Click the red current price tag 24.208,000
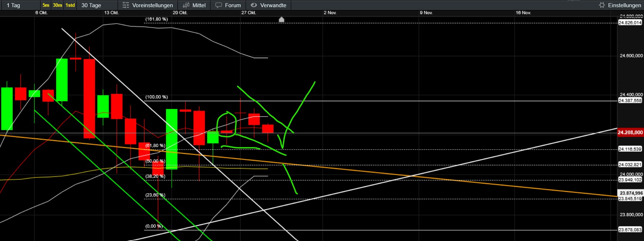Screen dimensions: 644x241 click(x=630, y=132)
